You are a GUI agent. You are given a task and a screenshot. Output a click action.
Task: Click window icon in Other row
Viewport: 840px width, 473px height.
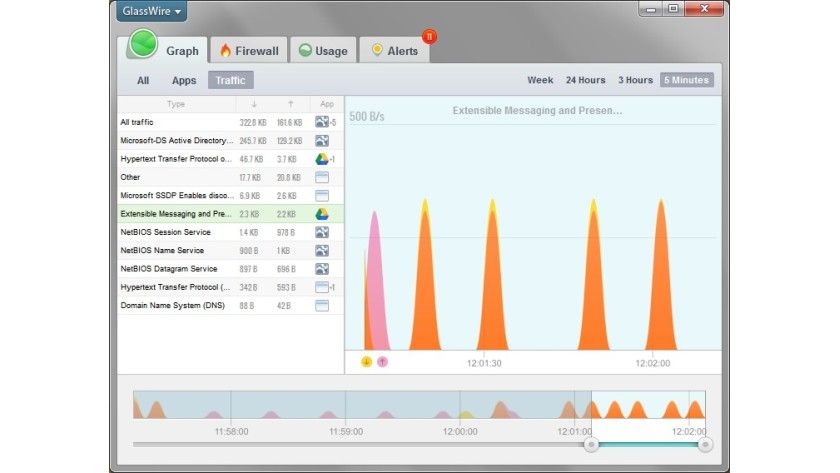[322, 177]
